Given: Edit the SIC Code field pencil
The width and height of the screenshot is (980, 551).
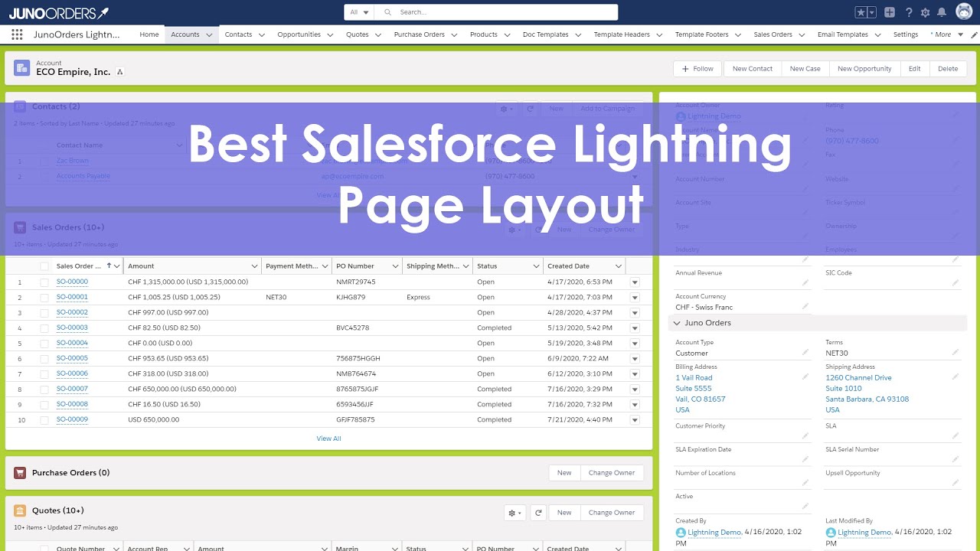Looking at the screenshot, I should pos(955,283).
